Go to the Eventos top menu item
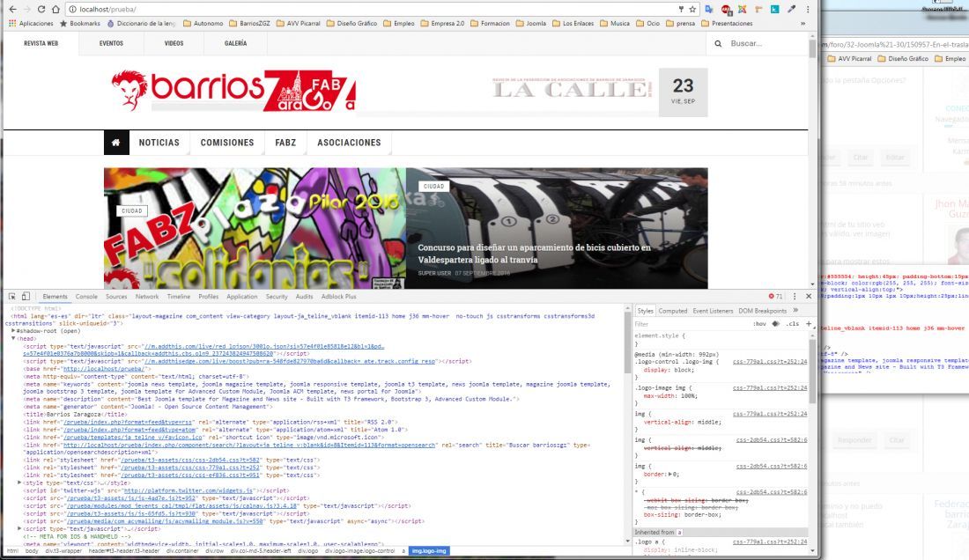The height and width of the screenshot is (560, 969). click(111, 43)
